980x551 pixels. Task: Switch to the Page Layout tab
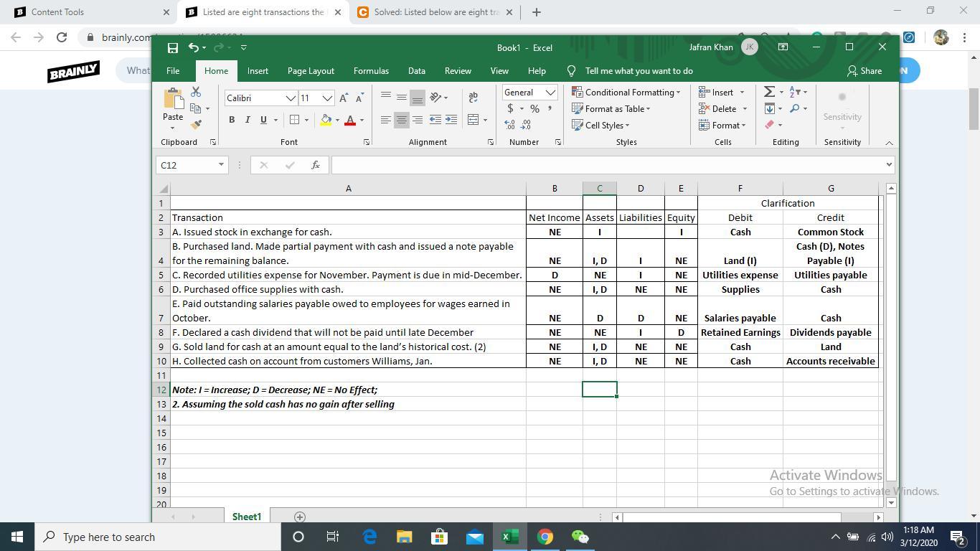pos(311,71)
